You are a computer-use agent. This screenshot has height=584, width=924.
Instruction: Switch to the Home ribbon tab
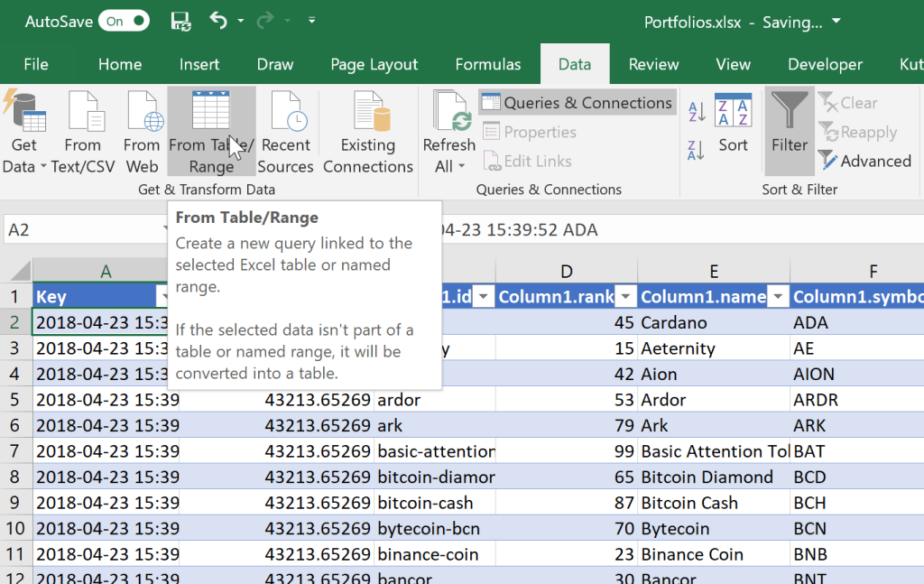(x=120, y=64)
